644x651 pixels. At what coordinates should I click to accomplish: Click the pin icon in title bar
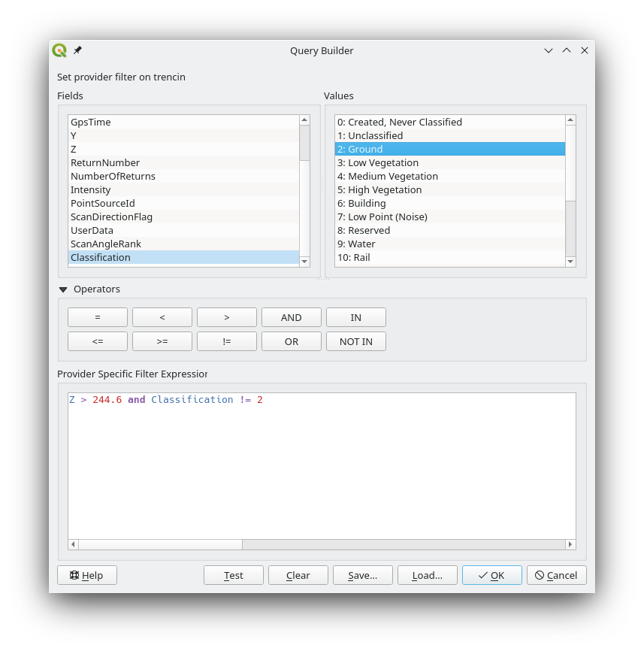click(x=77, y=50)
